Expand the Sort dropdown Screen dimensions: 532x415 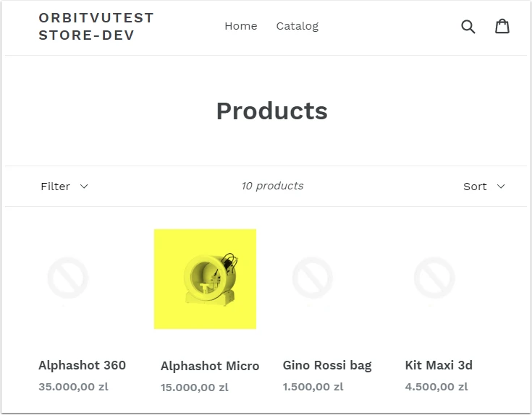484,187
